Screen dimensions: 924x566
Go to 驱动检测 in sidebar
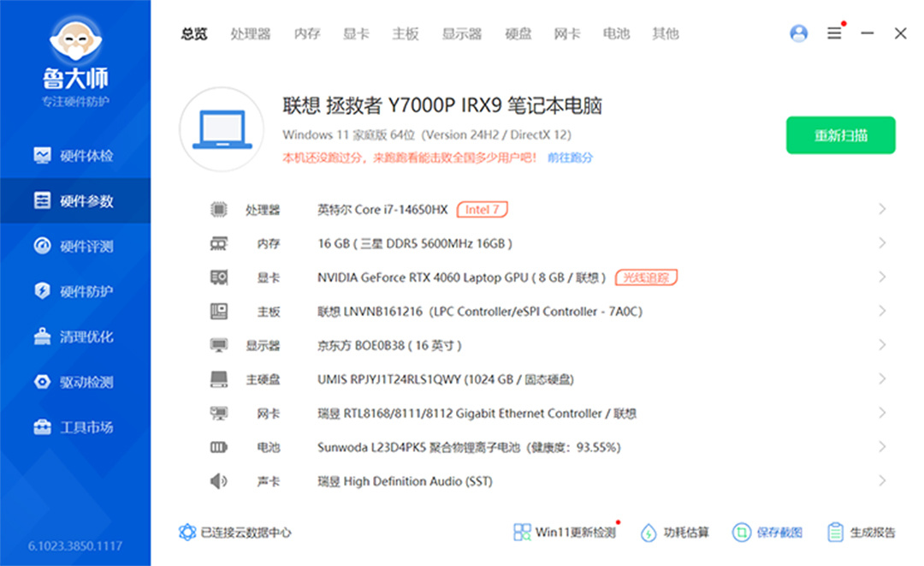click(x=75, y=382)
